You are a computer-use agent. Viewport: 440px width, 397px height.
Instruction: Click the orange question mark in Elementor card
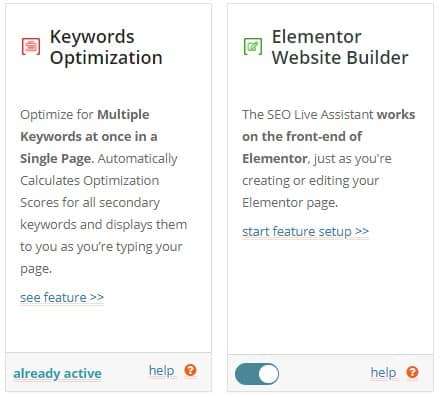pos(412,372)
